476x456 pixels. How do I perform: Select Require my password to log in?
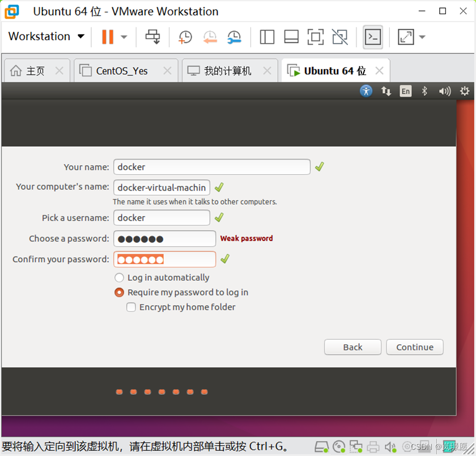pyautogui.click(x=119, y=292)
